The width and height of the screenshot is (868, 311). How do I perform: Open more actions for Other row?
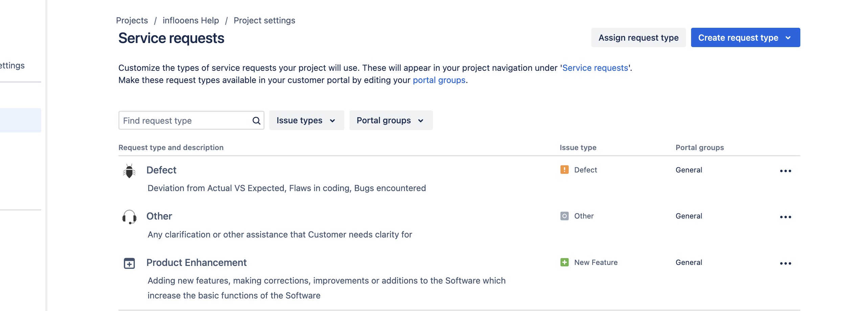click(785, 217)
